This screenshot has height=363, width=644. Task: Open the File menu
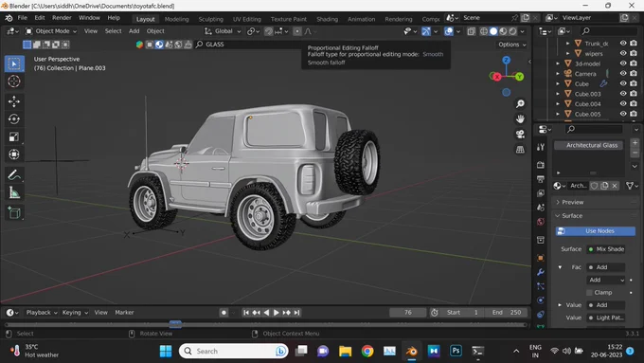22,18
